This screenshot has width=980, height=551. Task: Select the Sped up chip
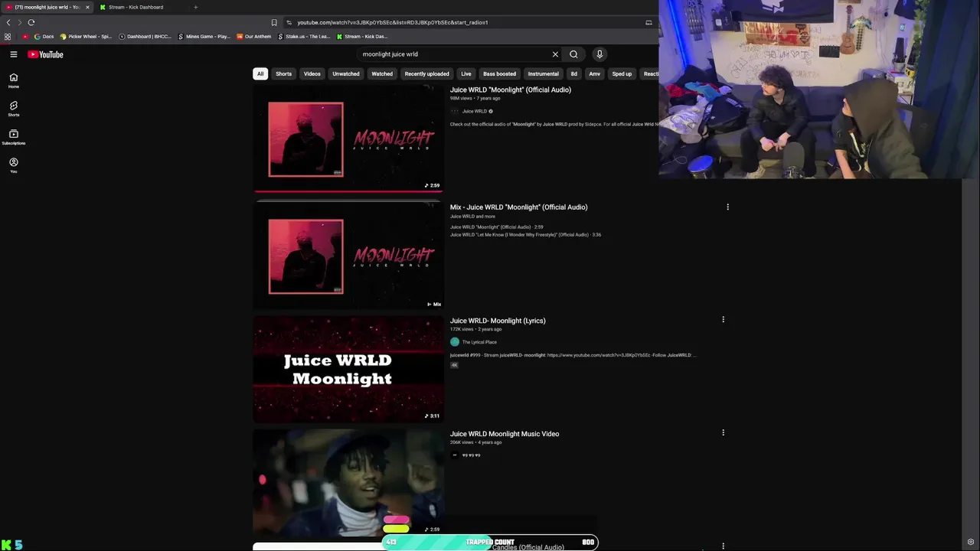click(x=622, y=74)
